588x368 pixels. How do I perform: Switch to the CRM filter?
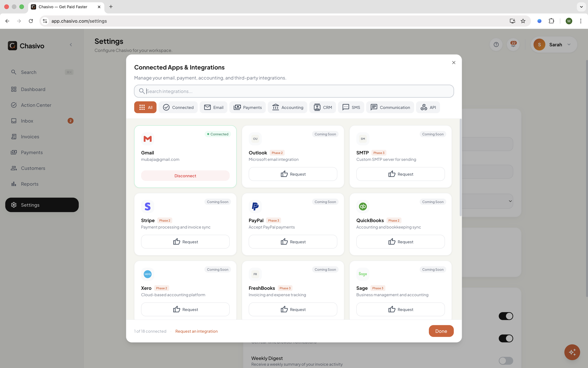pyautogui.click(x=323, y=107)
